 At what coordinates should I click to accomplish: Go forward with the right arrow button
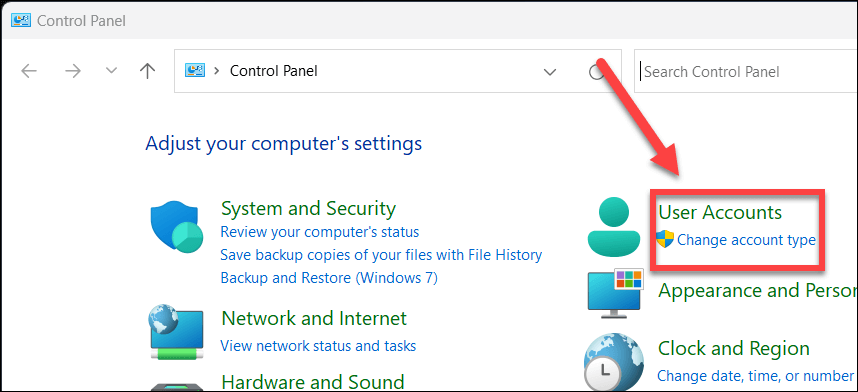tap(73, 71)
